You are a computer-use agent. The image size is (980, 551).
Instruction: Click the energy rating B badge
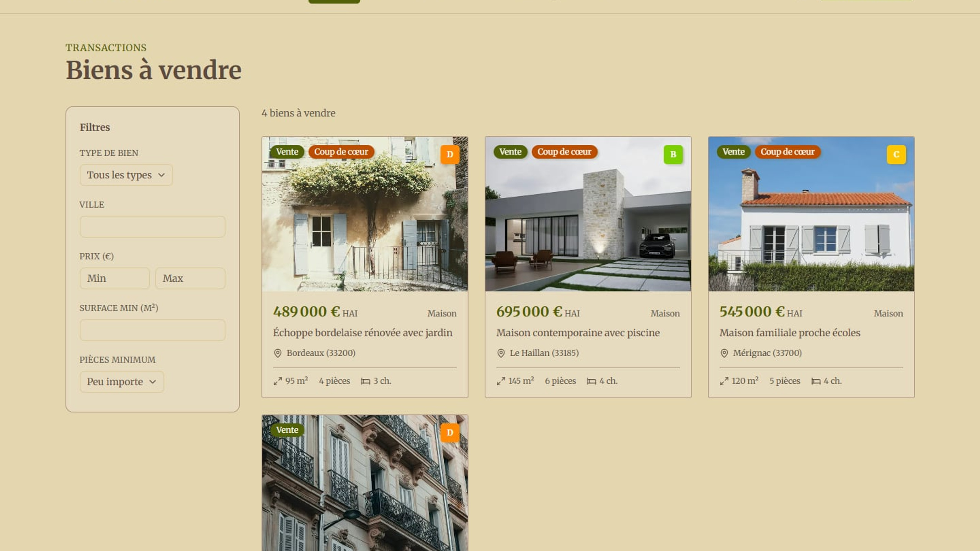(673, 154)
